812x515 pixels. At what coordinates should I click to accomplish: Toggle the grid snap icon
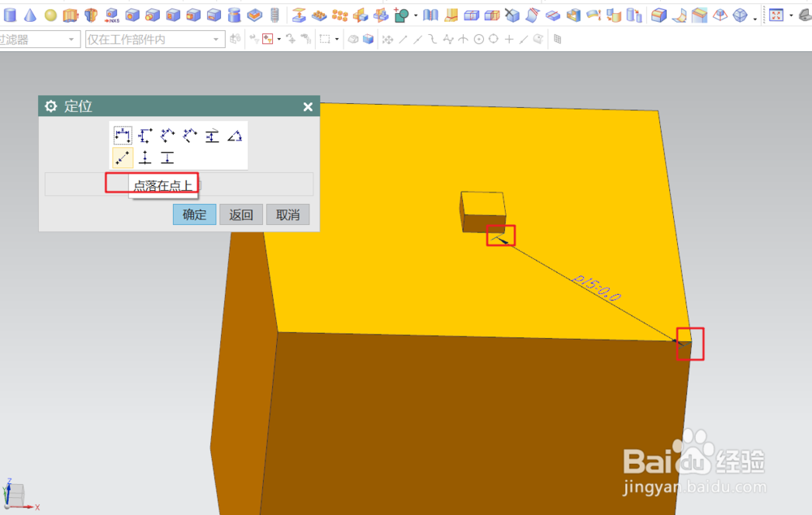point(557,39)
